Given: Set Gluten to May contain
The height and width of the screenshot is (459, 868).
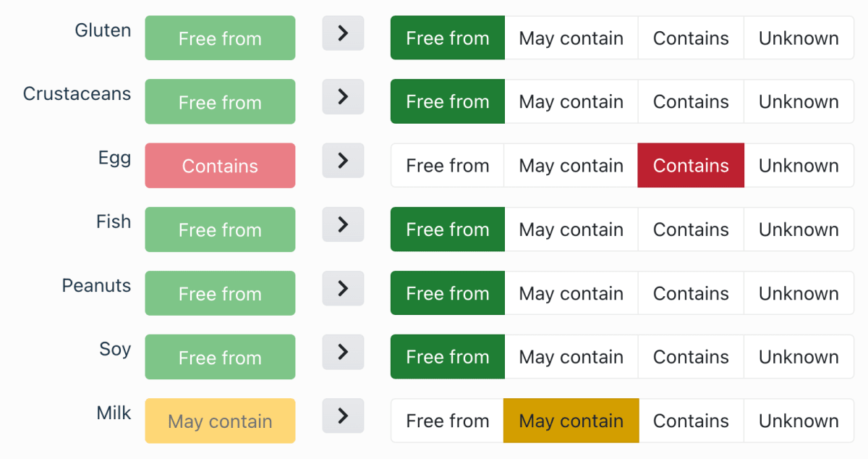Looking at the screenshot, I should 571,38.
